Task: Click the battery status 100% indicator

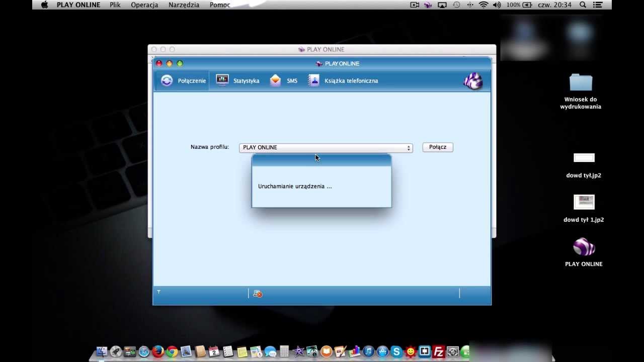Action: click(x=520, y=5)
